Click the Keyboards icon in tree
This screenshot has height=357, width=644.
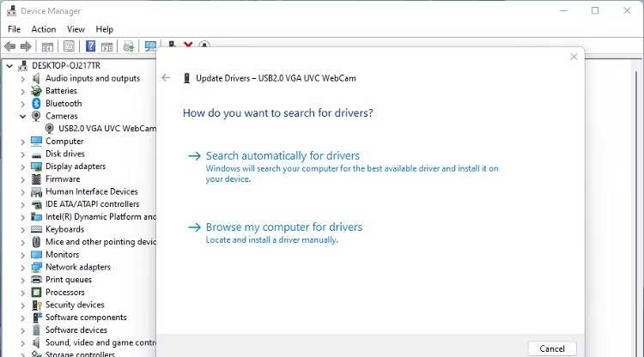click(x=36, y=229)
